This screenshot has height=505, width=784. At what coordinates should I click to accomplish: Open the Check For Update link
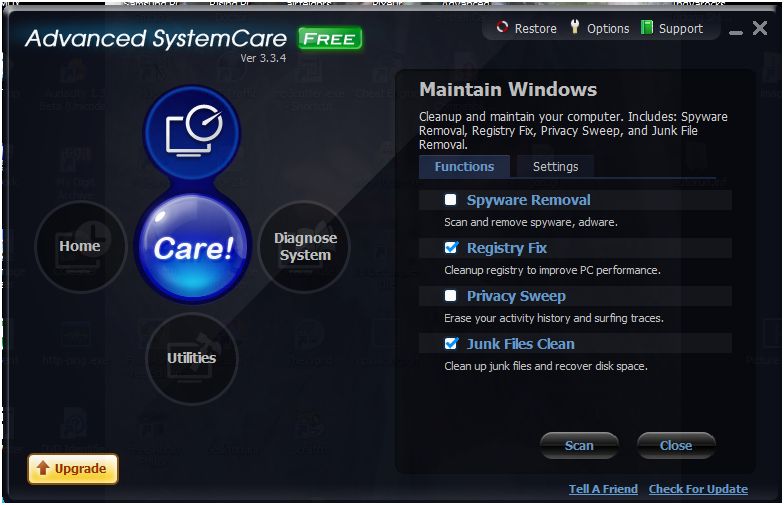(698, 489)
